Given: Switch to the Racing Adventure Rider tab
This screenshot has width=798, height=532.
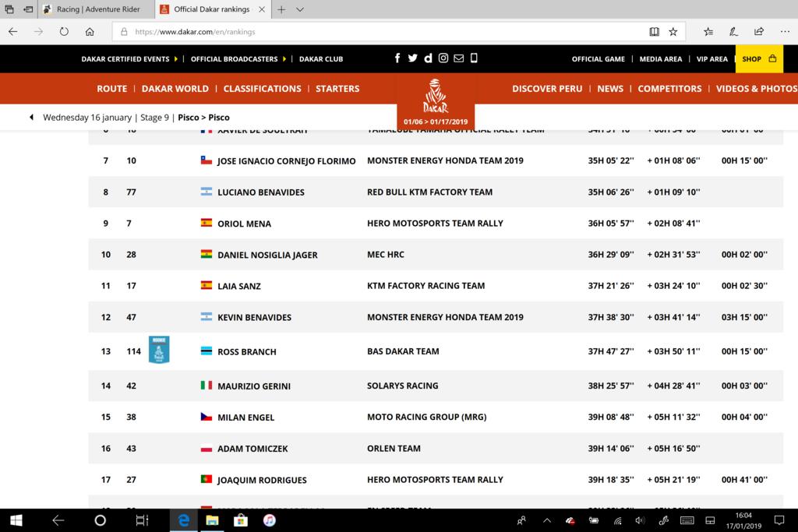Looking at the screenshot, I should [97, 9].
